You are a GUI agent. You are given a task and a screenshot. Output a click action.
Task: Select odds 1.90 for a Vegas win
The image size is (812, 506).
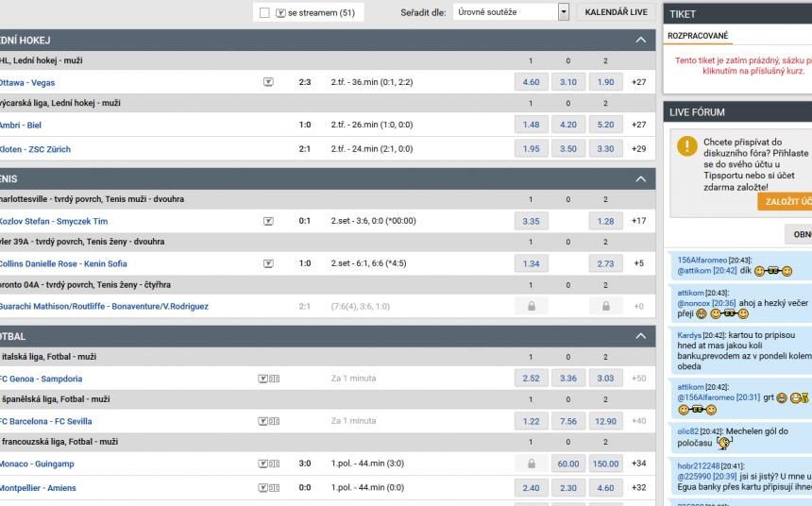point(606,82)
